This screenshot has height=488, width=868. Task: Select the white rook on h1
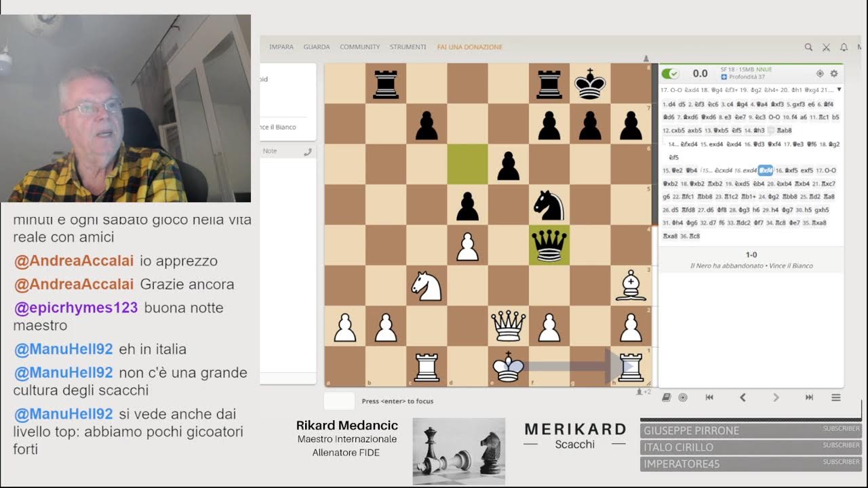click(x=631, y=367)
